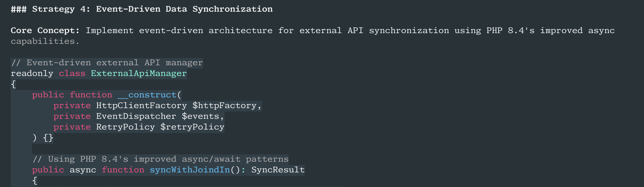Click the '$events' parameter

pyautogui.click(x=200, y=116)
